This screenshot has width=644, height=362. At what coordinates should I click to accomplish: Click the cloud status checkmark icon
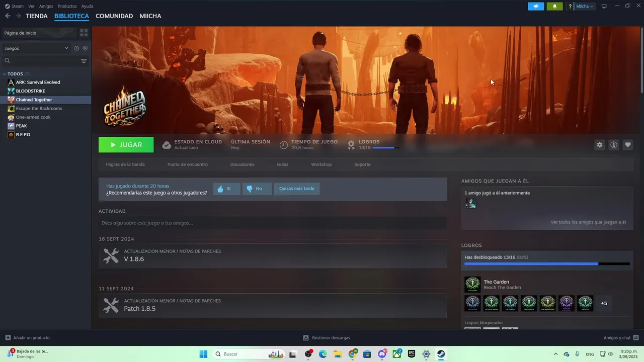click(x=167, y=145)
